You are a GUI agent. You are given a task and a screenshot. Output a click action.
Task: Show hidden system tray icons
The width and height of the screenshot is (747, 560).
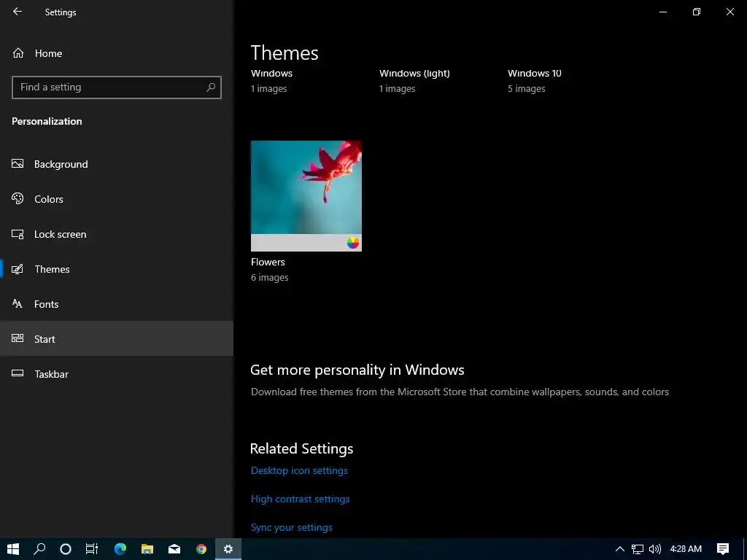[x=620, y=549]
